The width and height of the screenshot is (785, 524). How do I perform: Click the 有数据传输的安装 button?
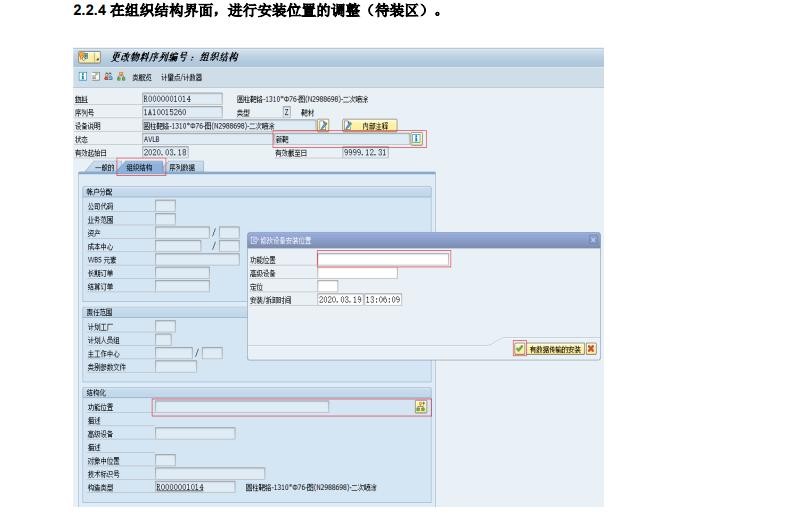555,349
